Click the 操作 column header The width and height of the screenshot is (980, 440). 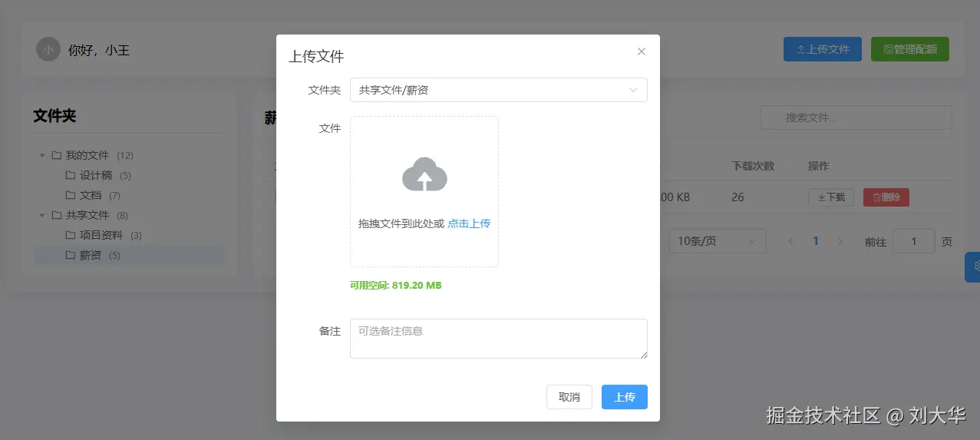(819, 166)
